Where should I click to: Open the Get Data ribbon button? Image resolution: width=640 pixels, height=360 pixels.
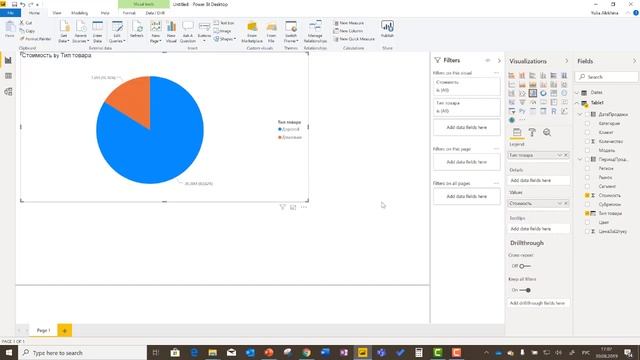pyautogui.click(x=64, y=32)
